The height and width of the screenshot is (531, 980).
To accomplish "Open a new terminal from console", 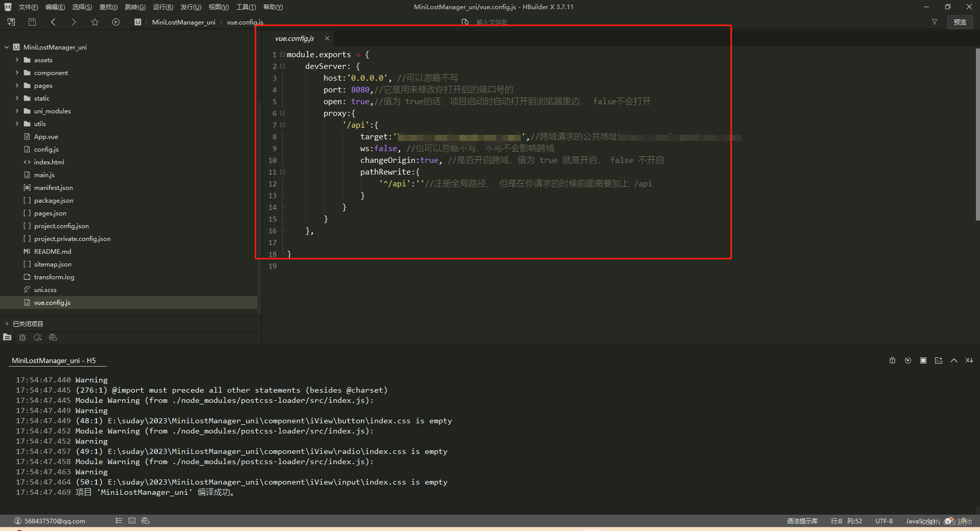I will point(938,360).
